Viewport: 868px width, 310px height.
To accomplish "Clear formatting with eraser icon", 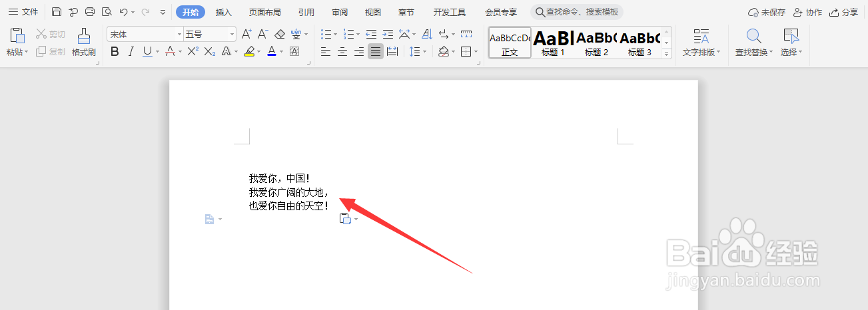I will pos(280,34).
